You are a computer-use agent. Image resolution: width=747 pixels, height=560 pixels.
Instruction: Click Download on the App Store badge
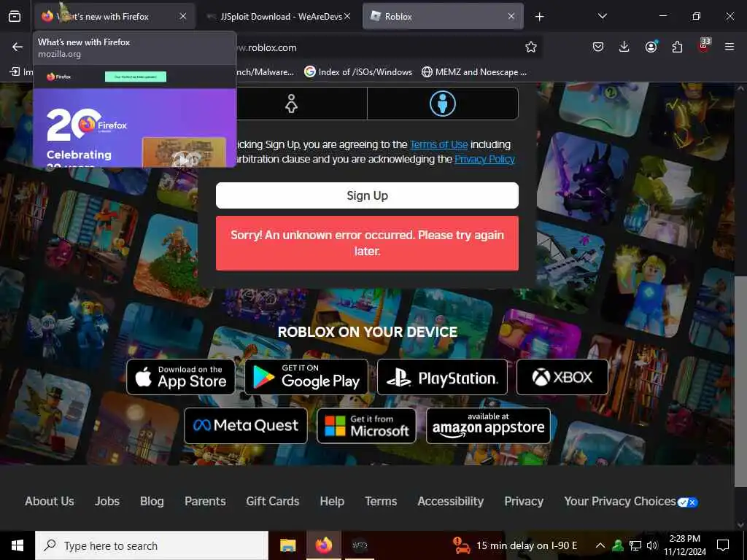point(181,377)
